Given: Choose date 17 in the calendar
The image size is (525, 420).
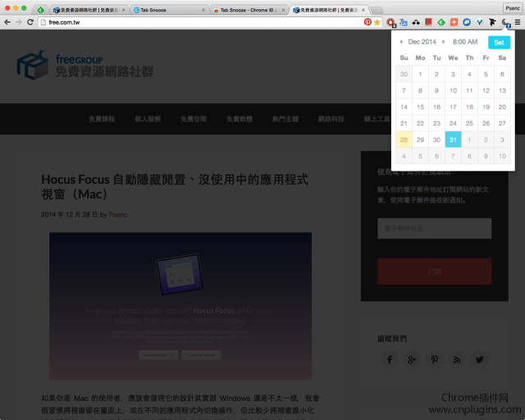Looking at the screenshot, I should tap(453, 107).
